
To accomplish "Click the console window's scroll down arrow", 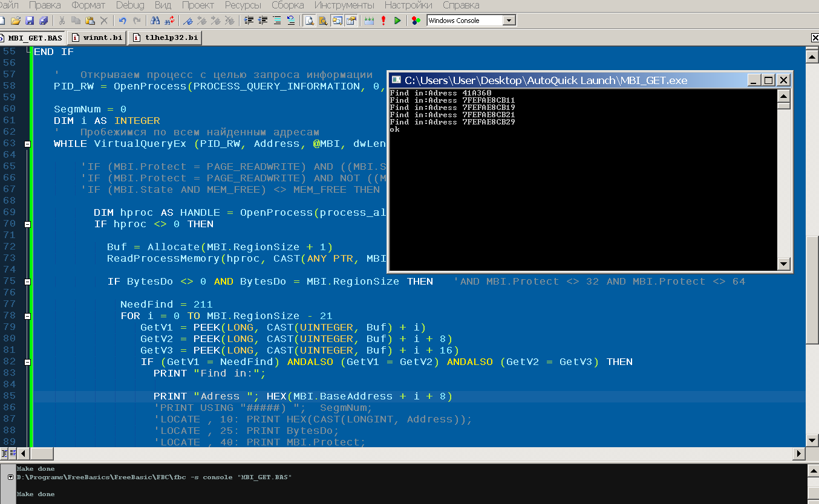I will coord(783,264).
